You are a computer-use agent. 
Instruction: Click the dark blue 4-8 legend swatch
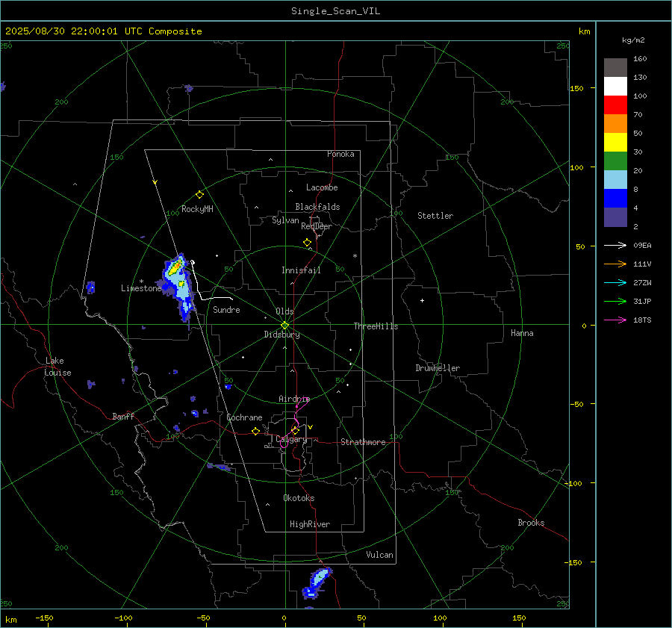tap(615, 199)
